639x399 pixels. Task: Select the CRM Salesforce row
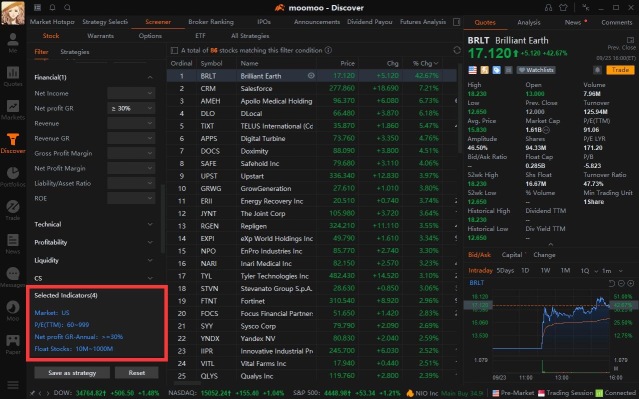tap(312, 88)
